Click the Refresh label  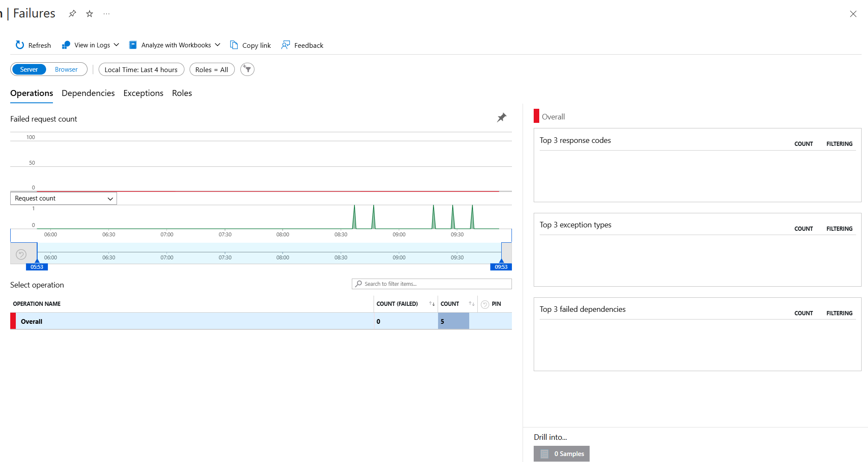coord(40,45)
